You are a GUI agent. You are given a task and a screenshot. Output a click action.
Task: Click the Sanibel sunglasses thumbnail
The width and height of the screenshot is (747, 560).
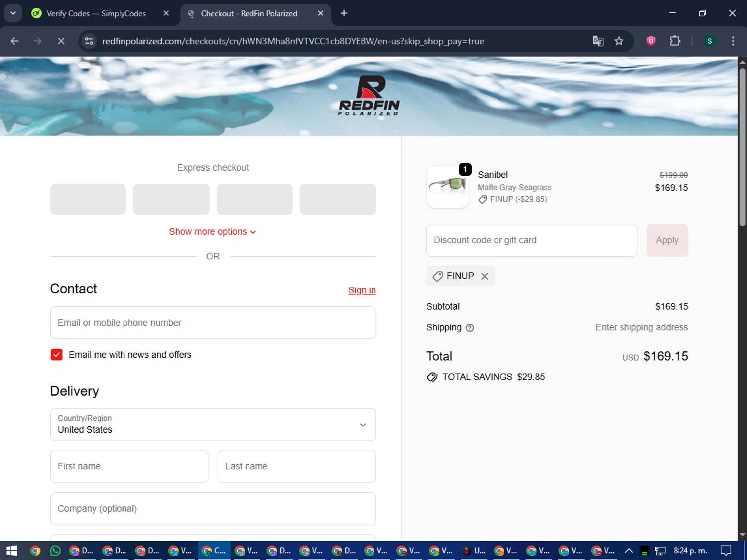coord(448,187)
